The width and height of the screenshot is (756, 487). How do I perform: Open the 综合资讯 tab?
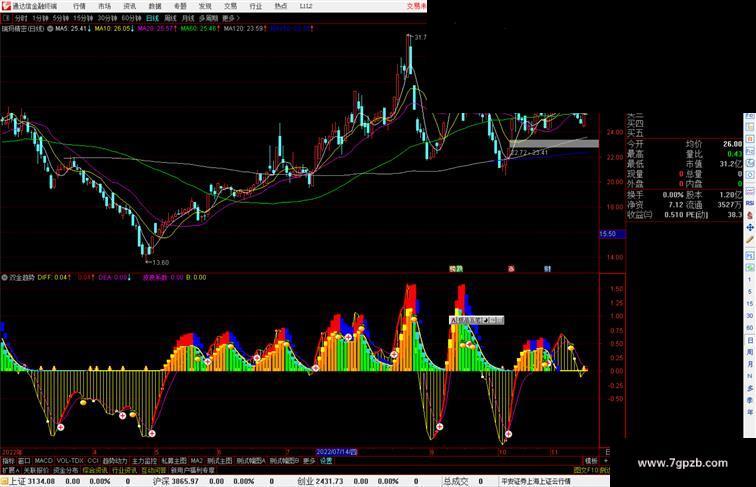coord(95,470)
